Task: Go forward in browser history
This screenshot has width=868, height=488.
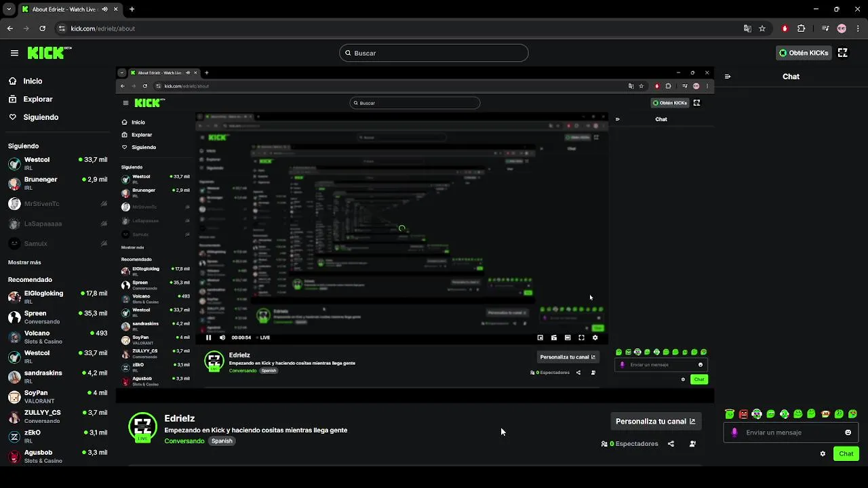Action: 26,28
